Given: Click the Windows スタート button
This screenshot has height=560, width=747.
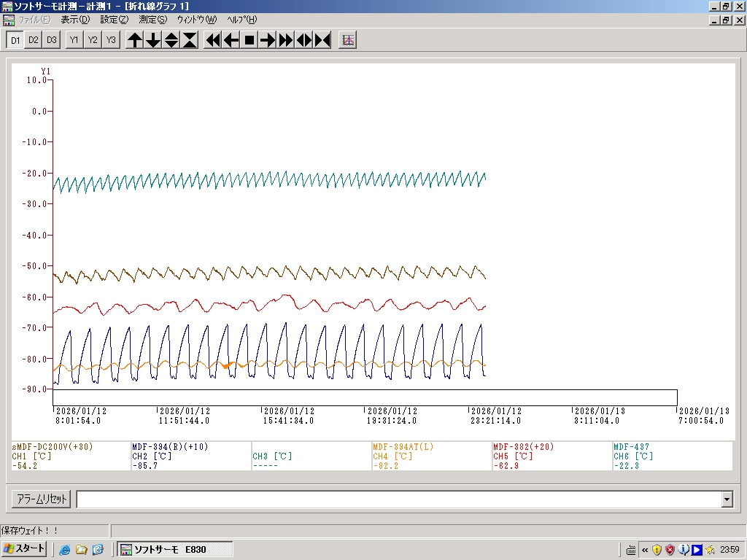Looking at the screenshot, I should [25, 549].
